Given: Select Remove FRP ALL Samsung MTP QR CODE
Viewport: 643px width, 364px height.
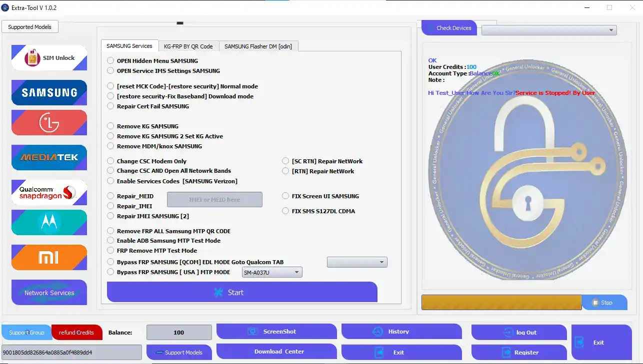Looking at the screenshot, I should [x=110, y=231].
